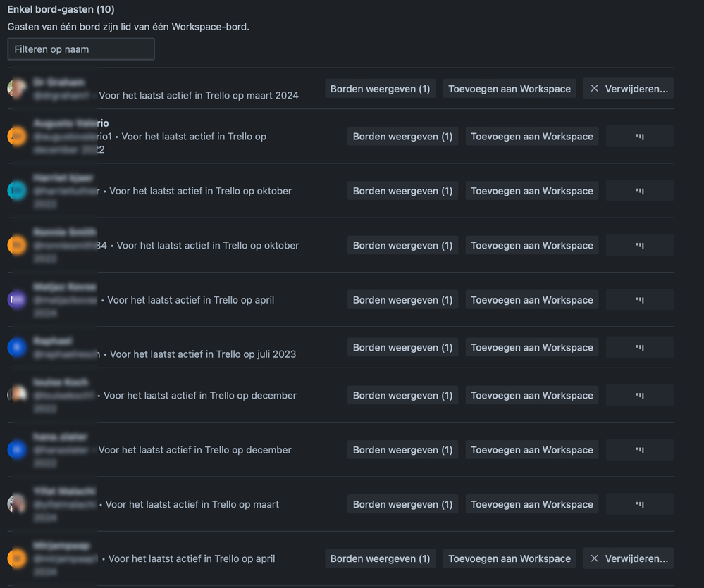Click "Toevoegen aan Workspace" for guest ending "84"
The width and height of the screenshot is (704, 588).
[531, 245]
